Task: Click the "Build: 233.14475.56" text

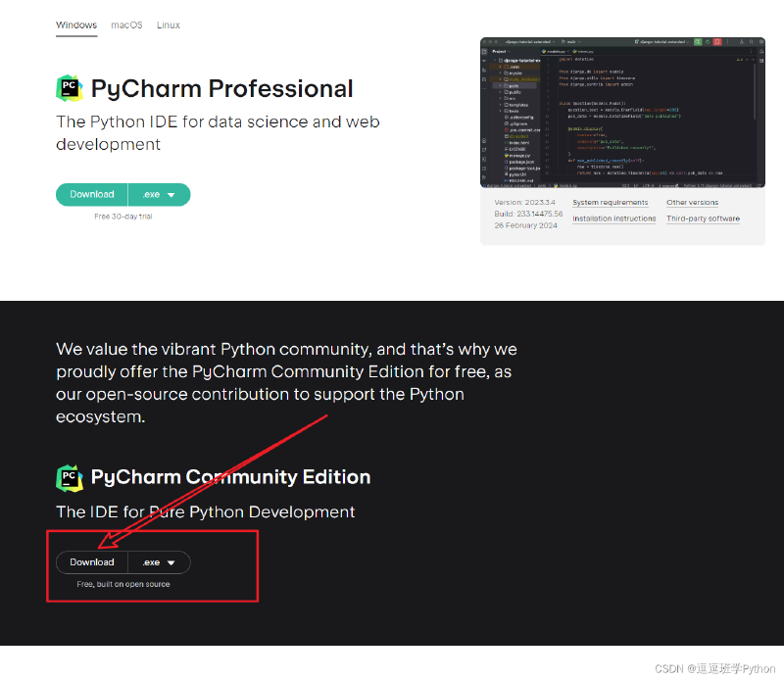Action: point(528,214)
